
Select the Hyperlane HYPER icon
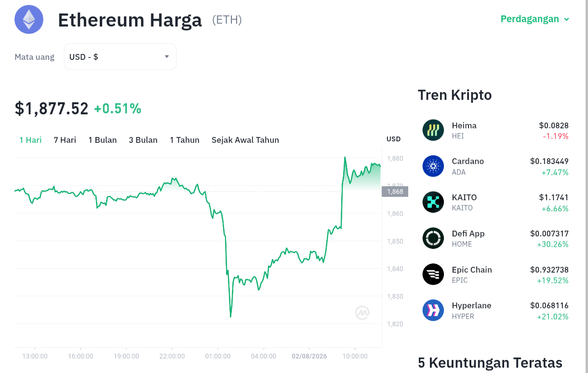(433, 310)
